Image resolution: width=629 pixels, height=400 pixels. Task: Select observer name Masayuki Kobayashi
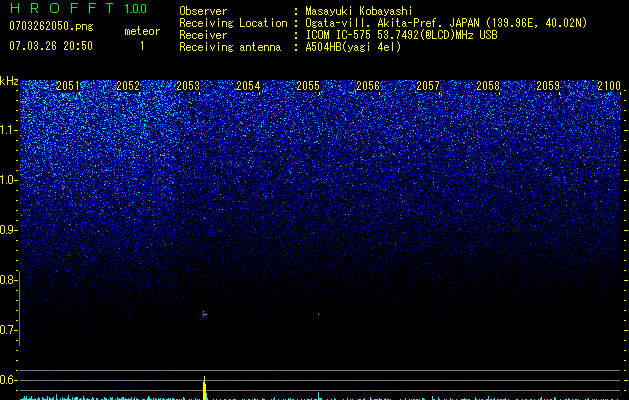(x=359, y=11)
